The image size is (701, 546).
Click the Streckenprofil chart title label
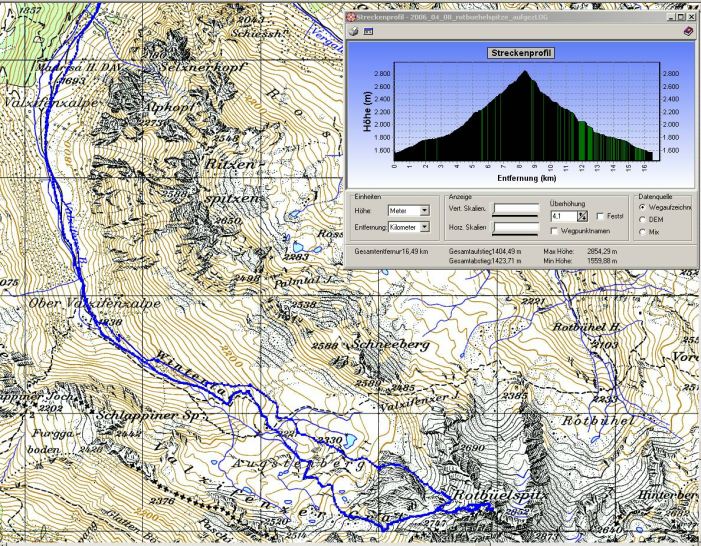point(521,53)
